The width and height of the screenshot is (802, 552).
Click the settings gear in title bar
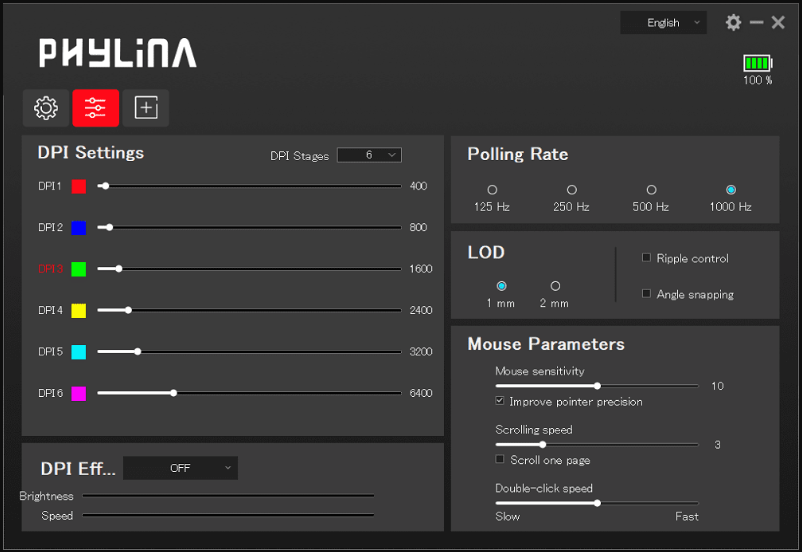(733, 22)
